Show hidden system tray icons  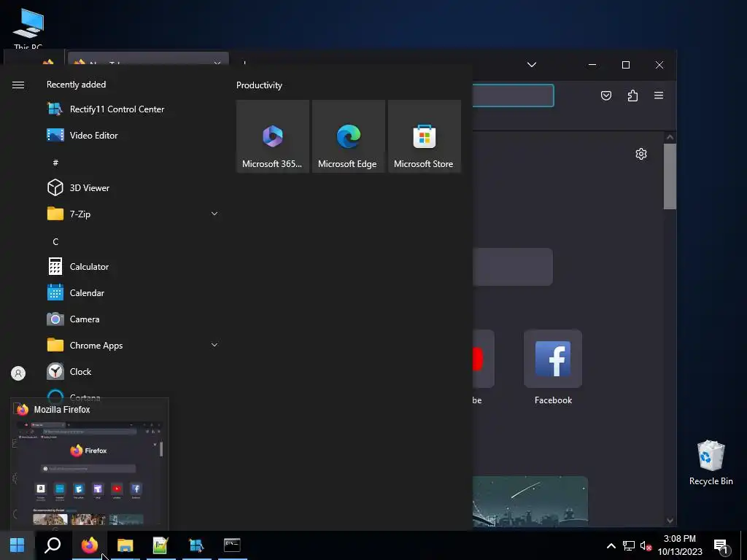coord(611,545)
